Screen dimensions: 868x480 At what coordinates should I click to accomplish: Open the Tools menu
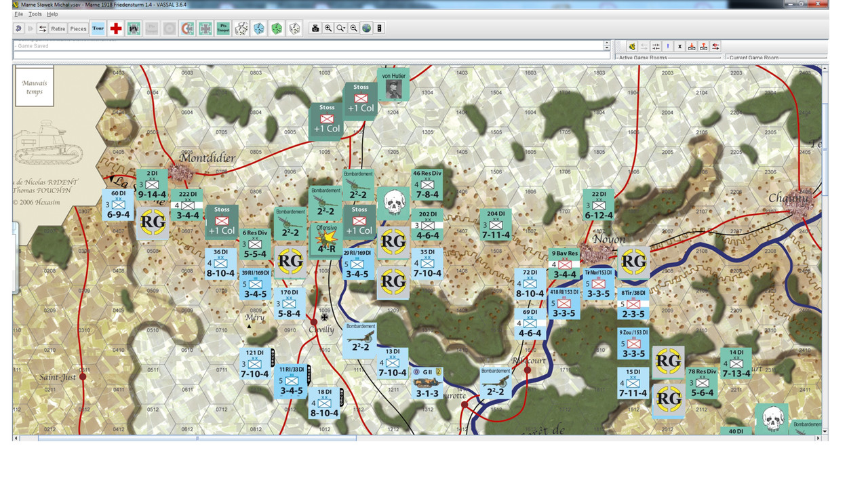tap(35, 14)
